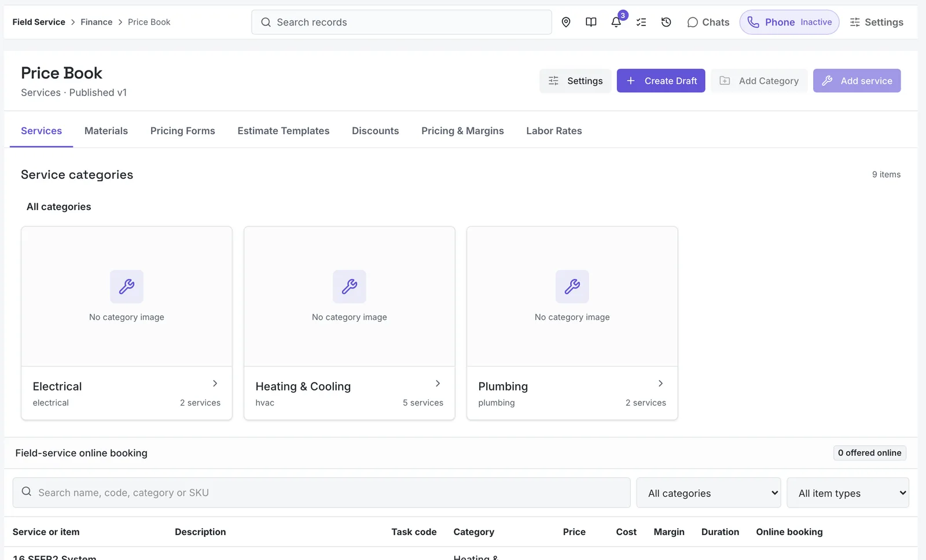This screenshot has height=560, width=926.
Task: Open the task checklist icon
Action: (641, 22)
